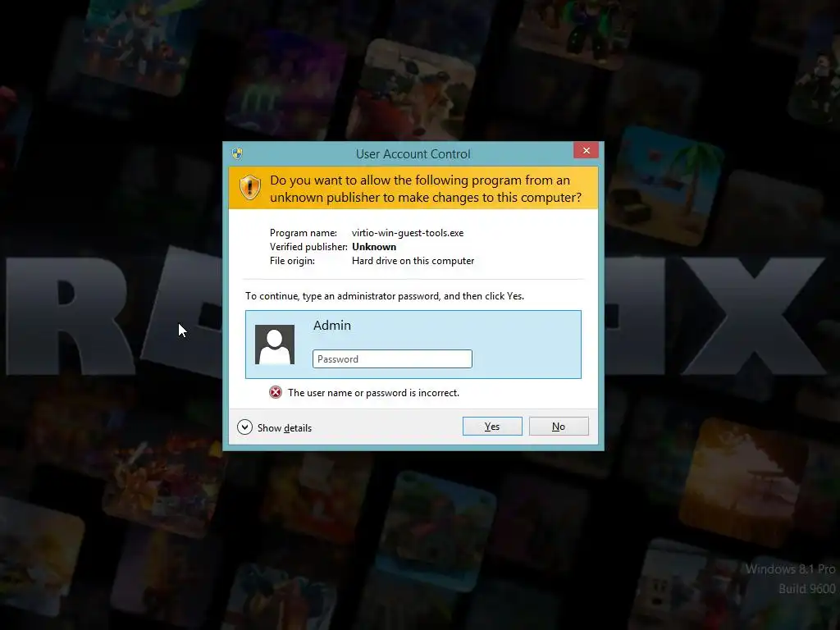
Task: Click 'To continue, type an administrator password' text
Action: [x=385, y=296]
